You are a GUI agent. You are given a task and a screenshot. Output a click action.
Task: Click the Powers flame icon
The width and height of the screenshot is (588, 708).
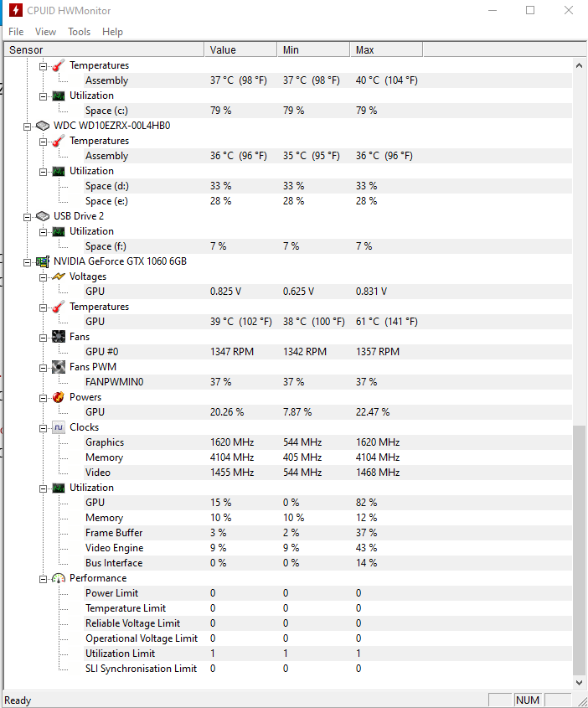point(59,397)
